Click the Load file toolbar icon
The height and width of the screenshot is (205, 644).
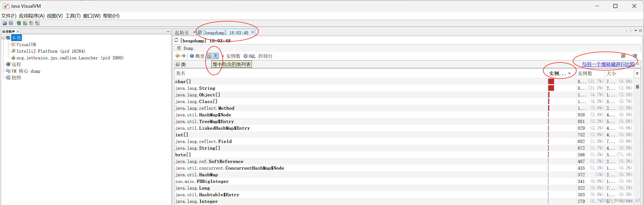click(x=5, y=23)
